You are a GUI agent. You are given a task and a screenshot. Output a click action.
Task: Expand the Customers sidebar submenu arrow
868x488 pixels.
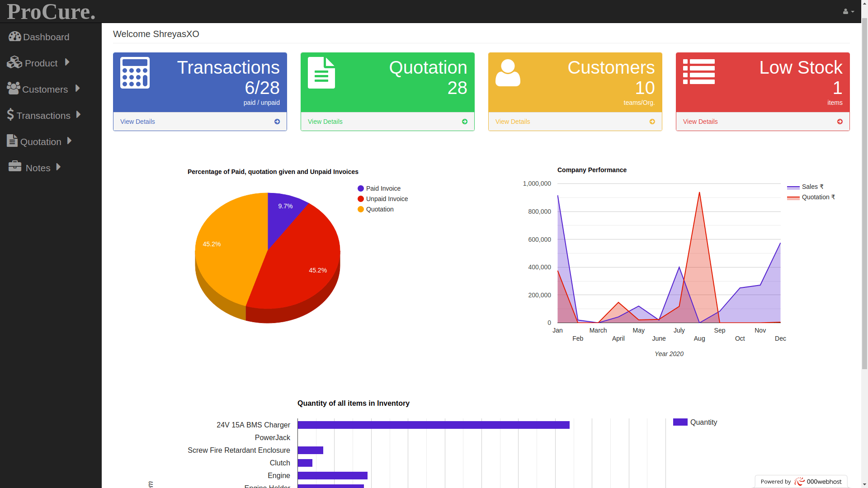(78, 89)
